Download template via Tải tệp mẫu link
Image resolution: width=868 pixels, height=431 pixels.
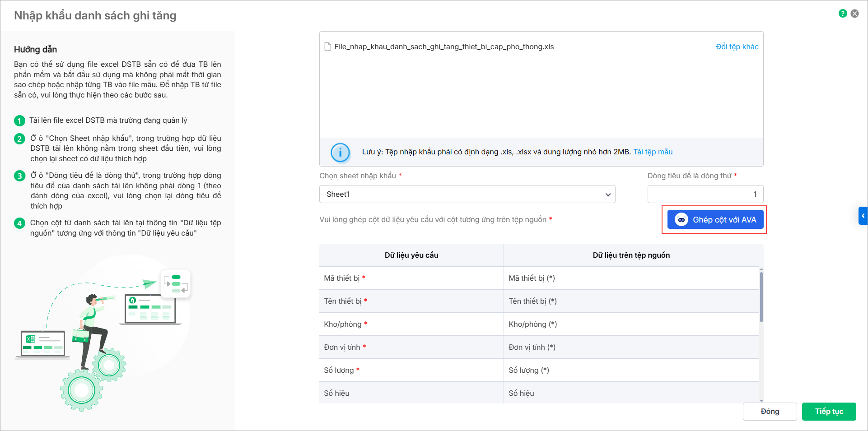[653, 152]
